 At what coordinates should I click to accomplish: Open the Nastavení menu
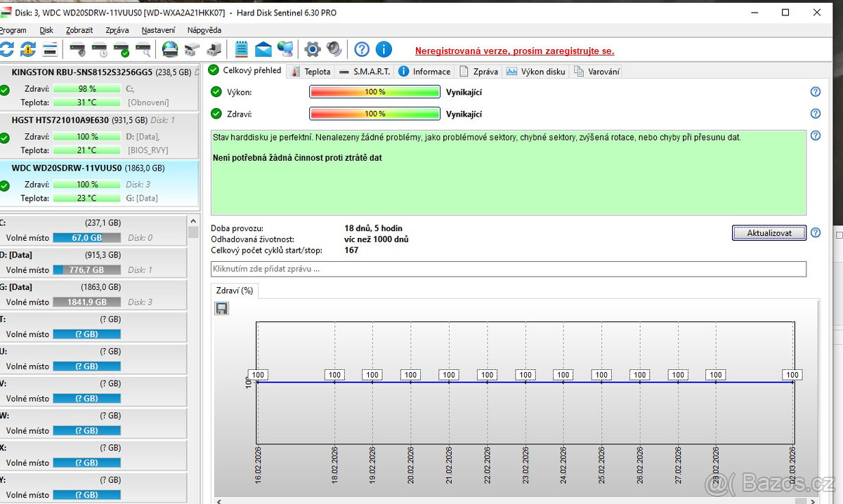tap(158, 30)
